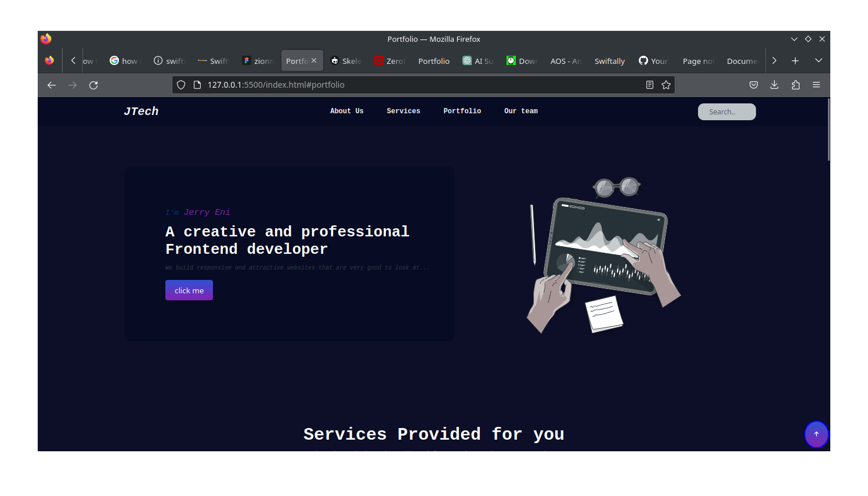Viewport: 868px width, 496px height.
Task: Click the "click me" button
Action: [x=189, y=290]
